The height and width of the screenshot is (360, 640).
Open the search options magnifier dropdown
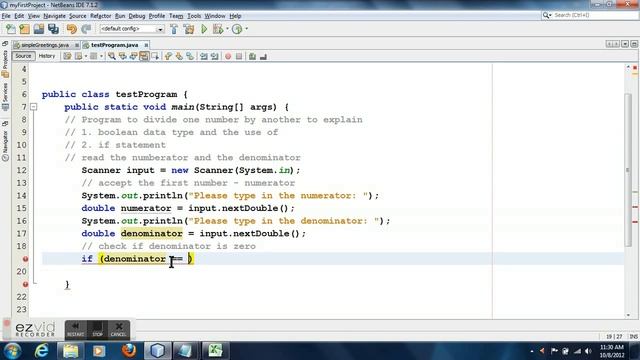tap(547, 15)
